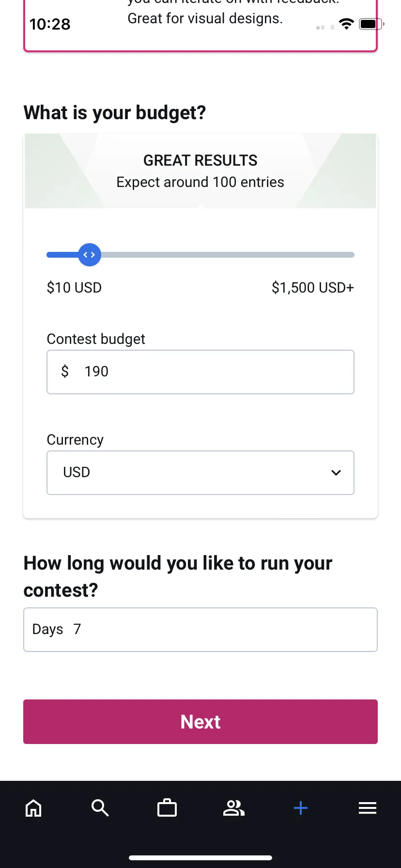401x868 pixels.
Task: Tap the Next button
Action: 200,722
